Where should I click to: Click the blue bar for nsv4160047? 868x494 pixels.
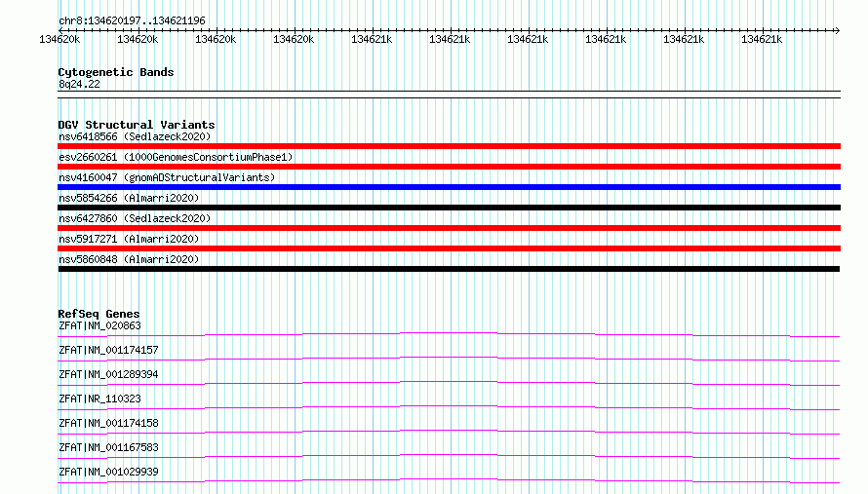(449, 187)
